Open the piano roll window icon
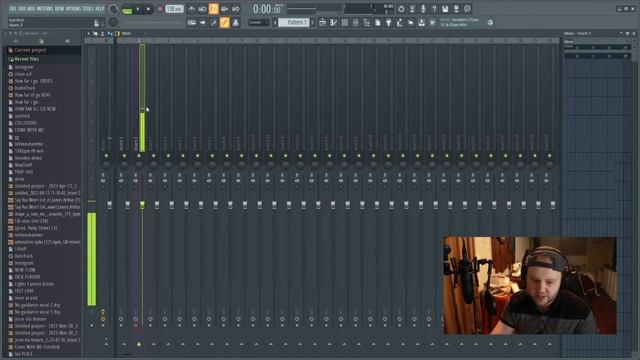 (x=333, y=22)
